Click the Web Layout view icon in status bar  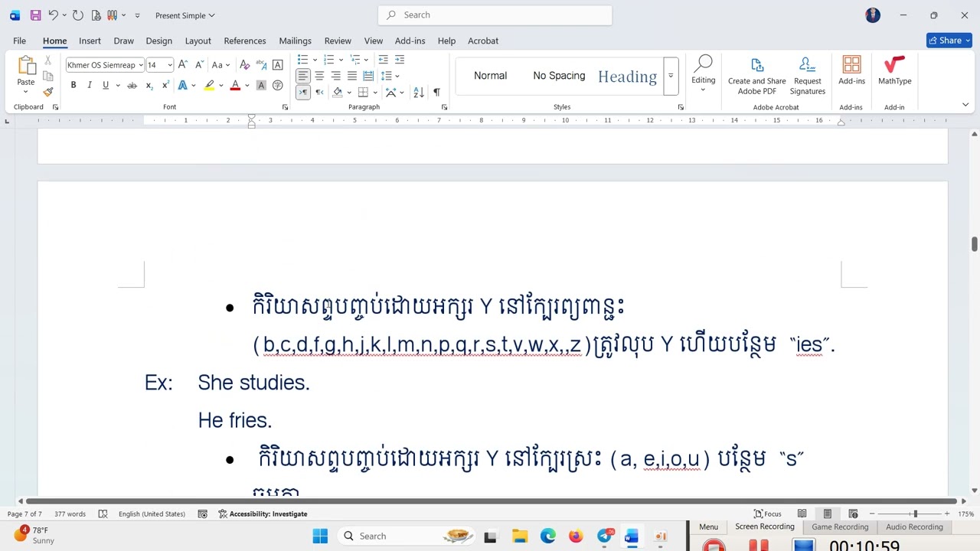tap(853, 514)
